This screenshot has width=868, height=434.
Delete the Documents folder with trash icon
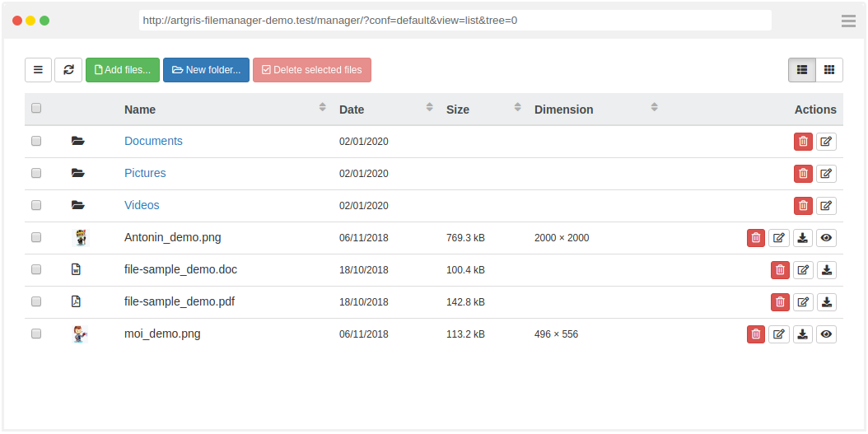point(803,142)
